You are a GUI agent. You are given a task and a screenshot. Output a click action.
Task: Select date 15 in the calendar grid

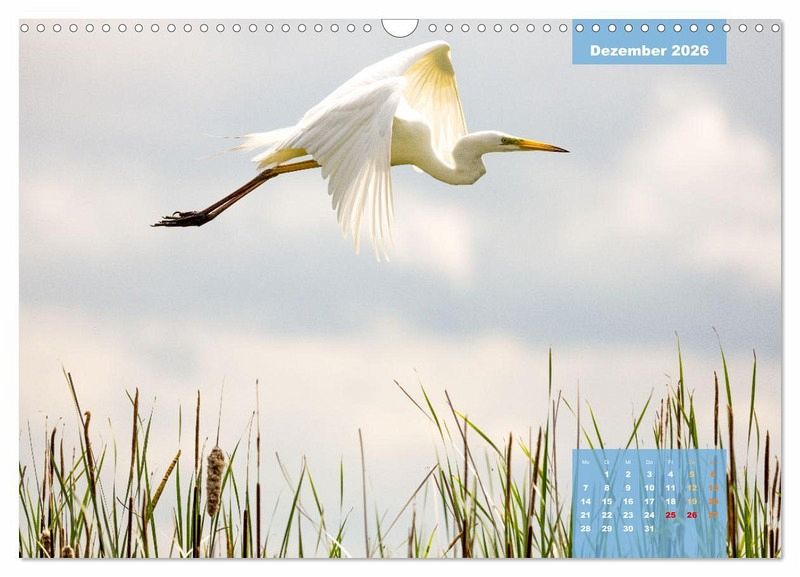pos(607,501)
